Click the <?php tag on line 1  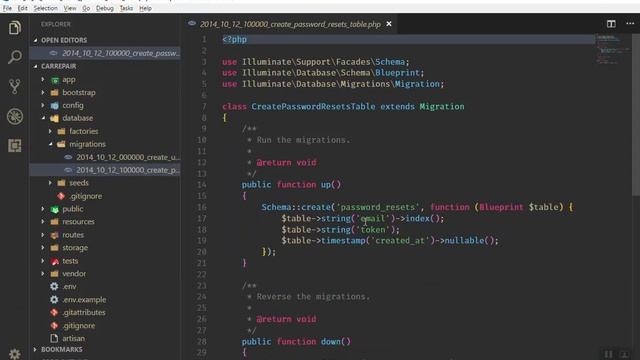click(234, 40)
